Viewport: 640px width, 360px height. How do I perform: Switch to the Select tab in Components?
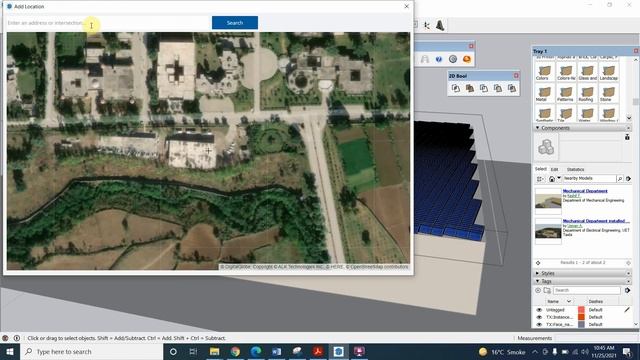point(540,169)
